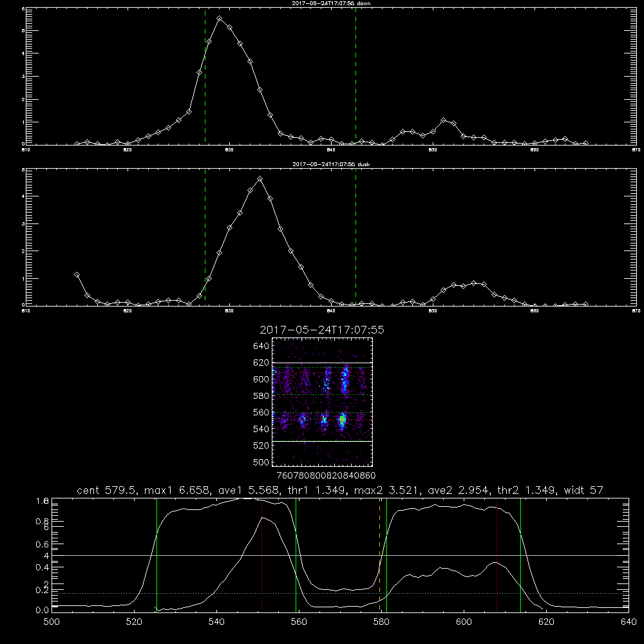Screen dimensions: 644x644
Task: Click the solid white horizontal line at 4 in bottom plot
Action: 340,555
